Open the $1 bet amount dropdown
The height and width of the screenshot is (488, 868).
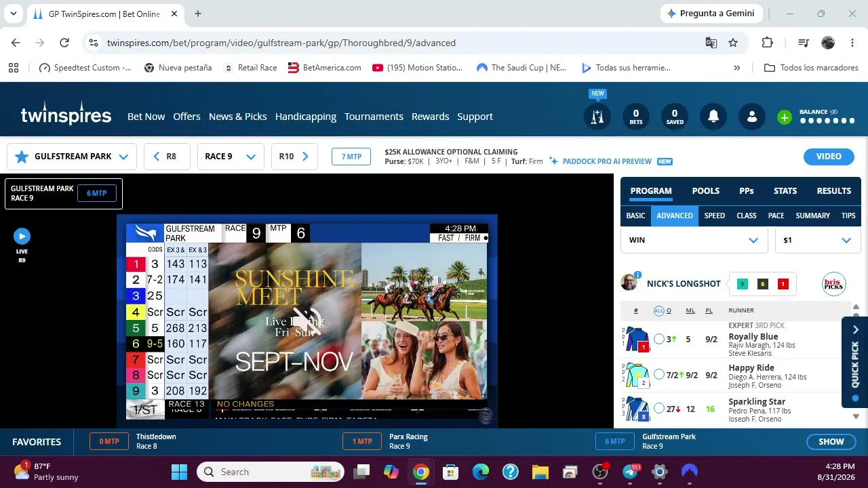818,240
